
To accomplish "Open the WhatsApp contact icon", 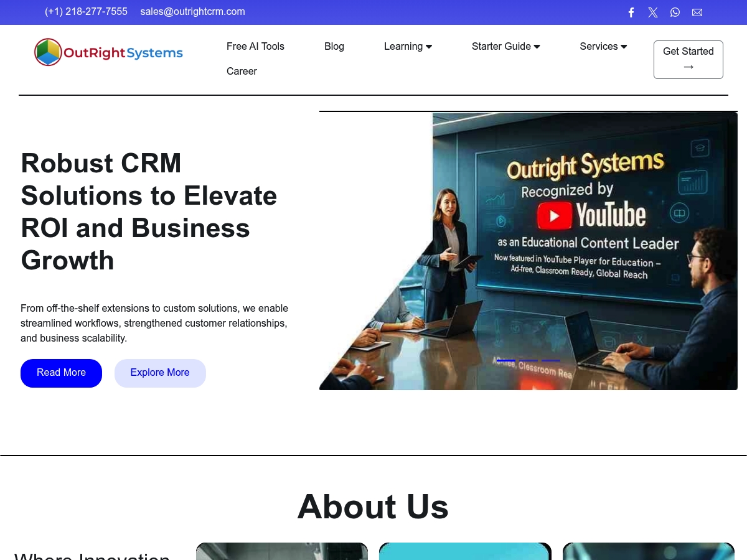I will coord(675,12).
